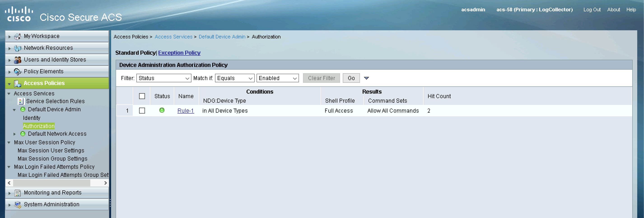Open the Enabled value dropdown
Screen dimensions: 644x218
point(277,78)
